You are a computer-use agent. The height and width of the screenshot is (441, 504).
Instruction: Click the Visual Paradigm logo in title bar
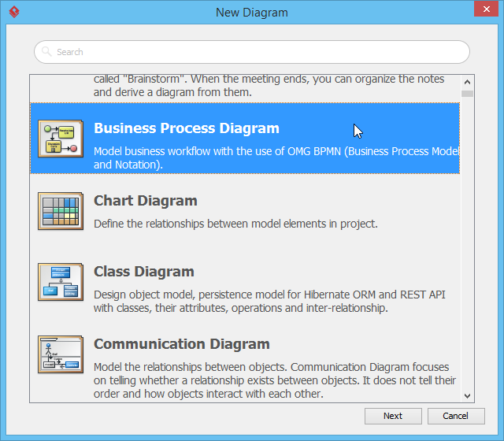tap(14, 12)
